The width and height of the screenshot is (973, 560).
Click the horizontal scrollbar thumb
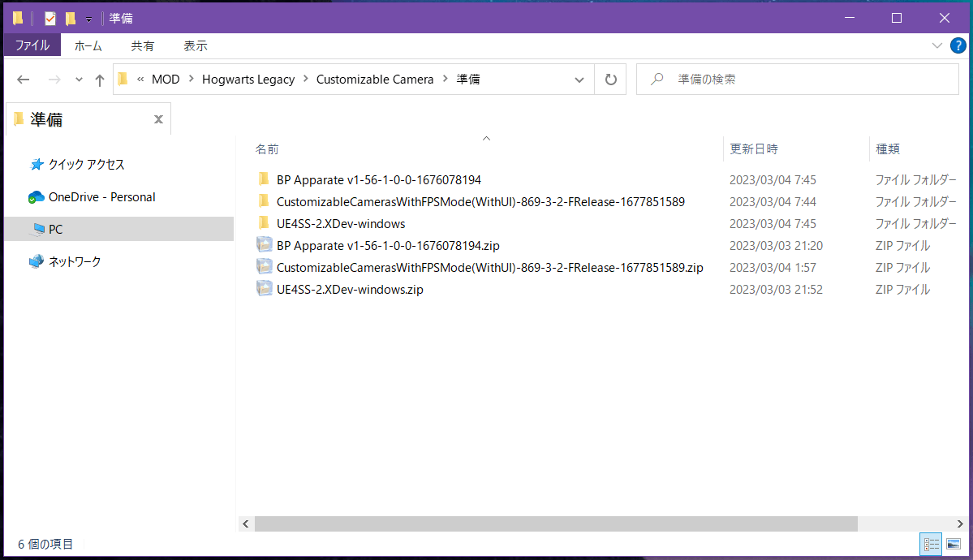(x=556, y=524)
